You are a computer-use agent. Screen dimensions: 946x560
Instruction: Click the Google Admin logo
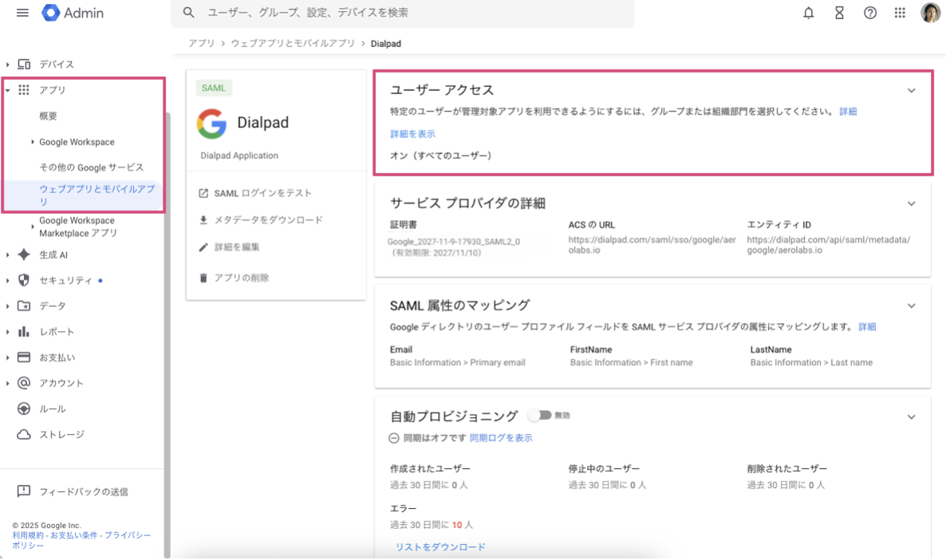coord(73,13)
